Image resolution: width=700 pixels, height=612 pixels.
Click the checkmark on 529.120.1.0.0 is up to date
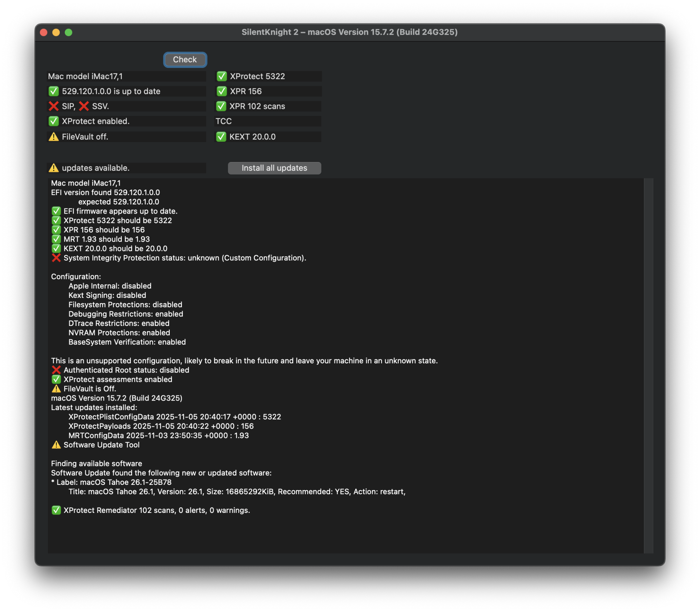(x=53, y=91)
